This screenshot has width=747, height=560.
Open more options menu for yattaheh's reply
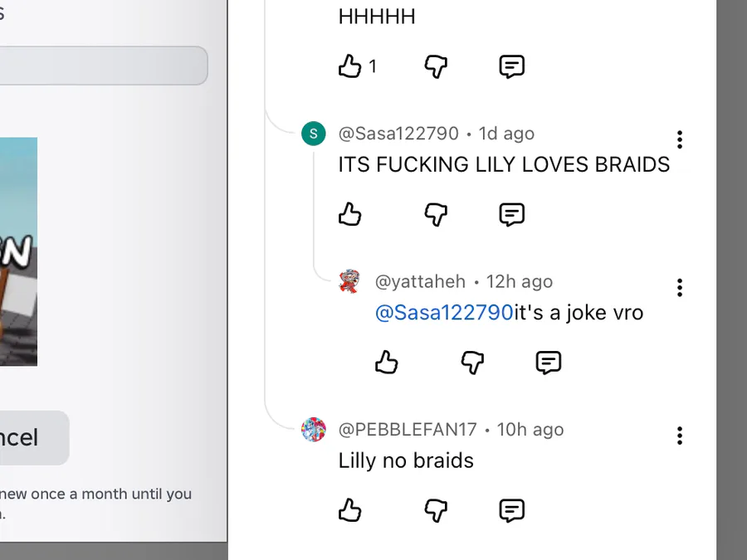pyautogui.click(x=680, y=288)
